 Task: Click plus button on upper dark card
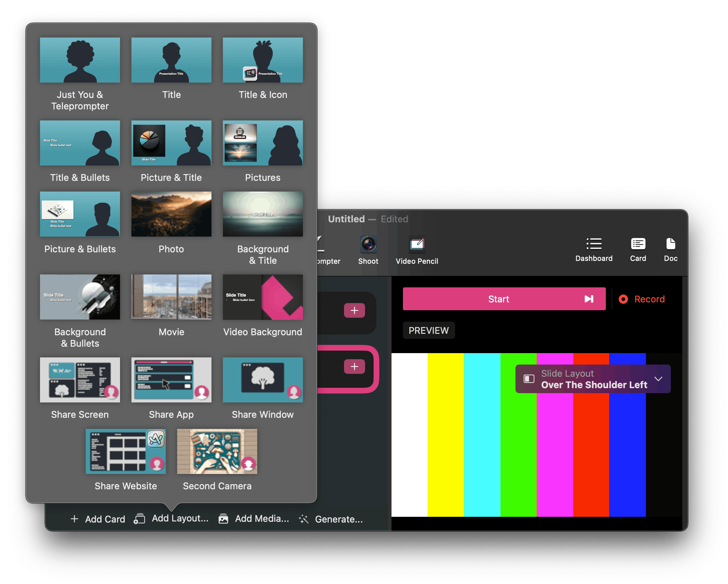pyautogui.click(x=354, y=310)
